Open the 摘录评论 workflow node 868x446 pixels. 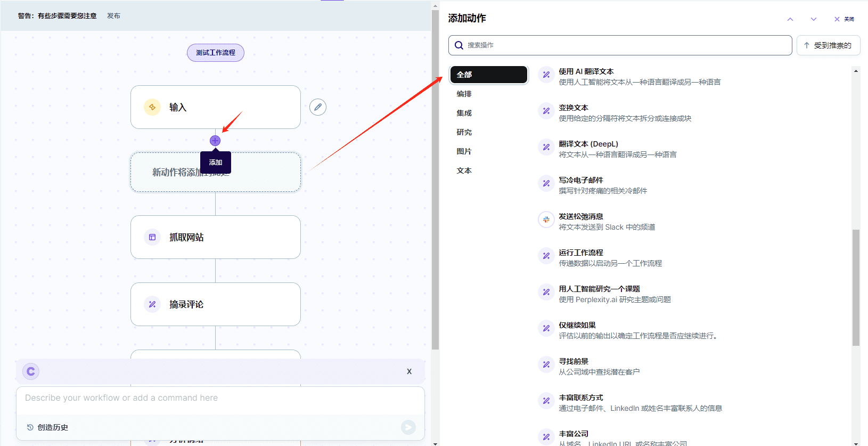216,304
